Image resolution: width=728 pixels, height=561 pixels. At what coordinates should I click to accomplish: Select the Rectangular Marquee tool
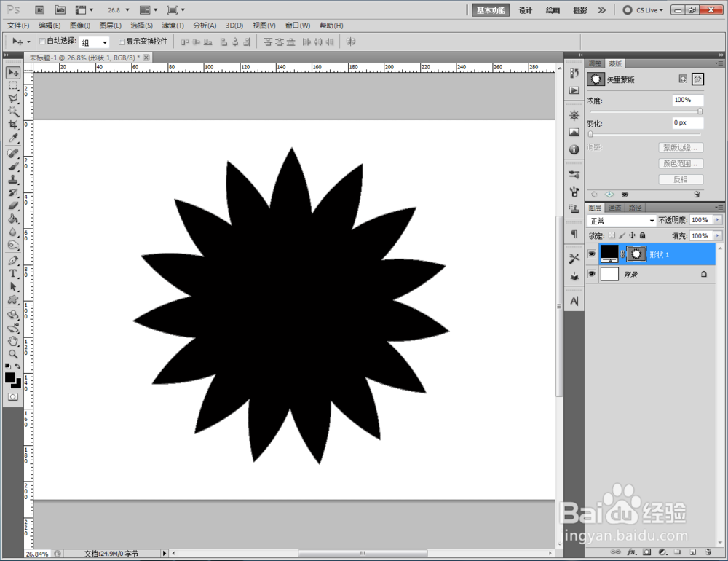coord(13,85)
